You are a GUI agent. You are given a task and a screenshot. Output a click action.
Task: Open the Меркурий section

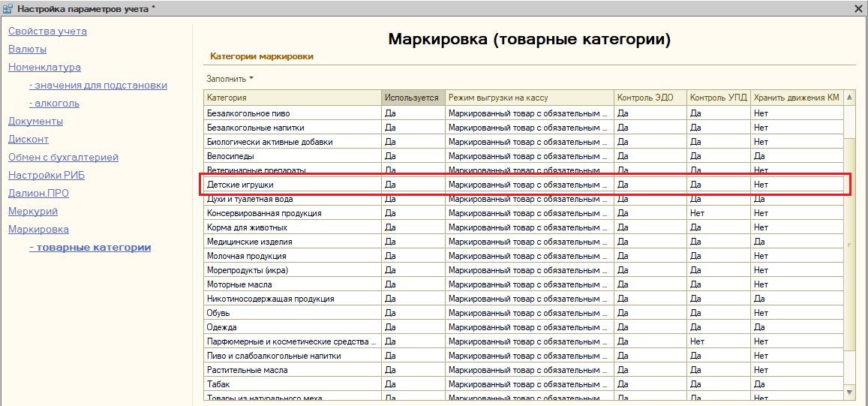[x=32, y=212]
